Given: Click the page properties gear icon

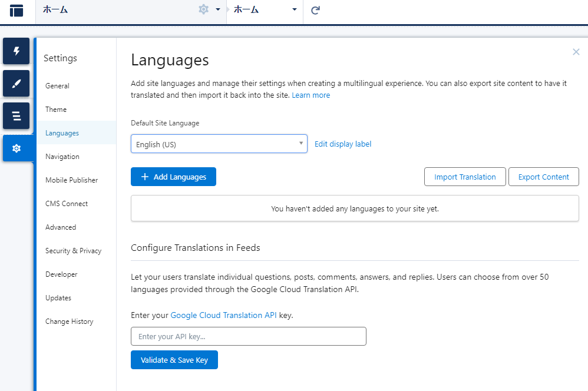Looking at the screenshot, I should tap(203, 9).
